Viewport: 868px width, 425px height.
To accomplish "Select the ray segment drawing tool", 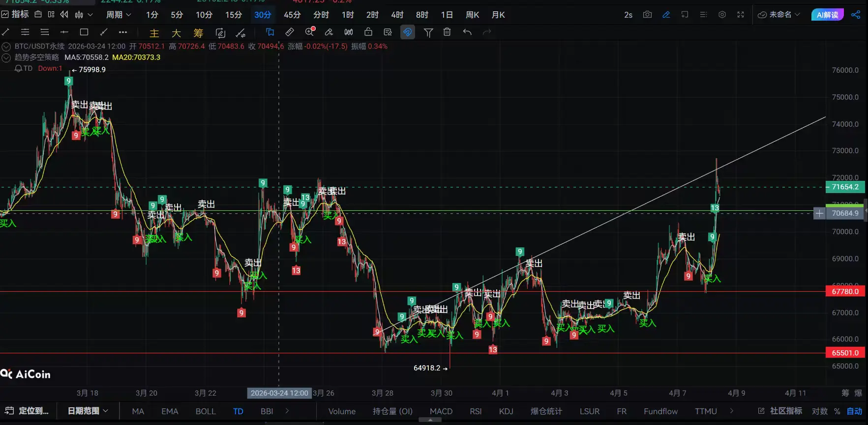I will click(104, 32).
